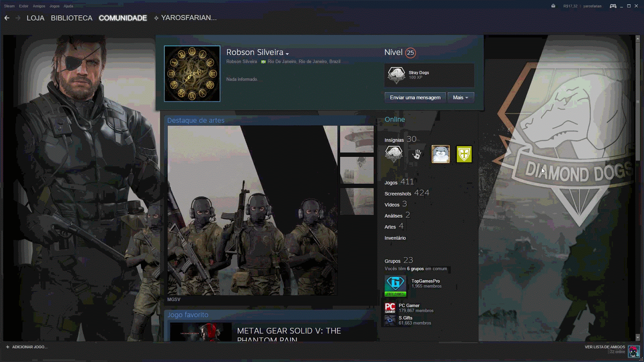The height and width of the screenshot is (362, 644).
Task: Click the R$17,32 wallet balance
Action: 570,6
